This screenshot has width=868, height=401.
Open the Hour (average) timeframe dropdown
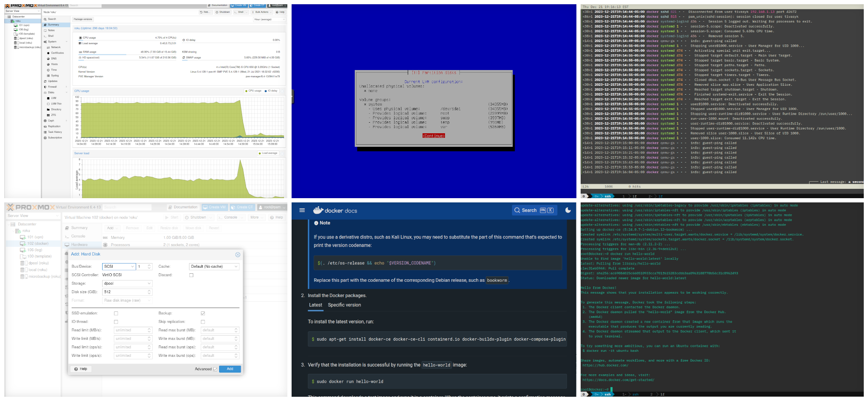[270, 19]
